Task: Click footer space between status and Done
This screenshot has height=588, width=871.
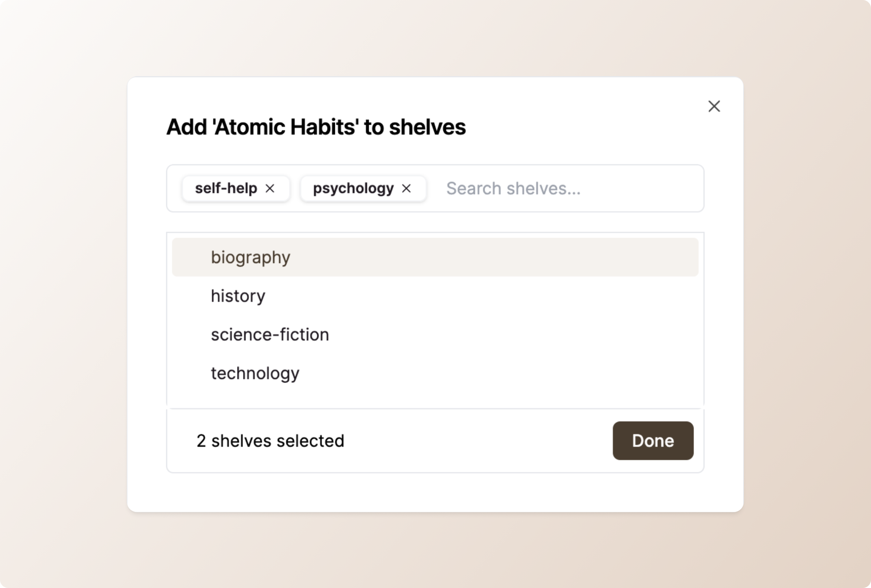Action: tap(478, 441)
